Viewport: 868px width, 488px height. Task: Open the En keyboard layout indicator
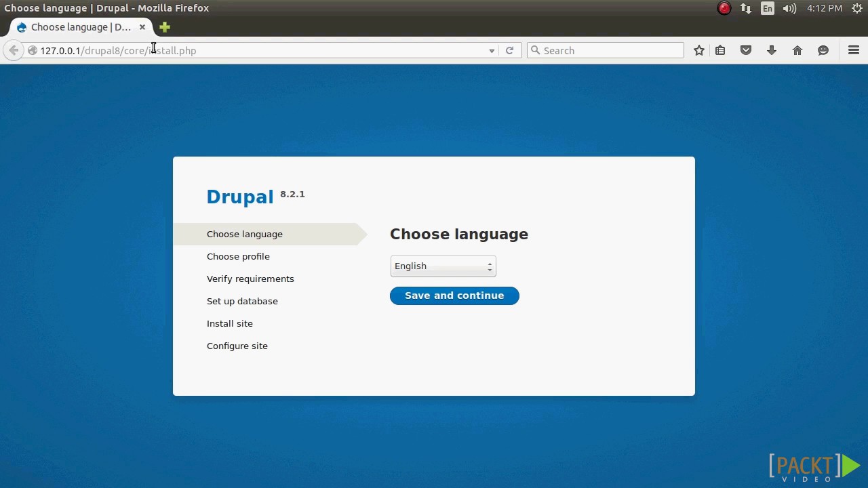pyautogui.click(x=768, y=8)
